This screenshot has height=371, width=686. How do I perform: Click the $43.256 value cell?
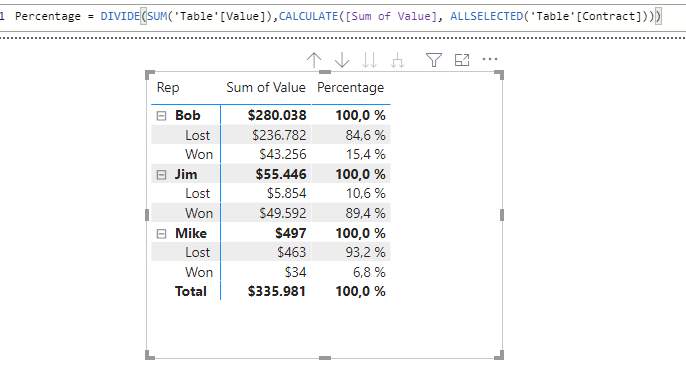pyautogui.click(x=283, y=154)
